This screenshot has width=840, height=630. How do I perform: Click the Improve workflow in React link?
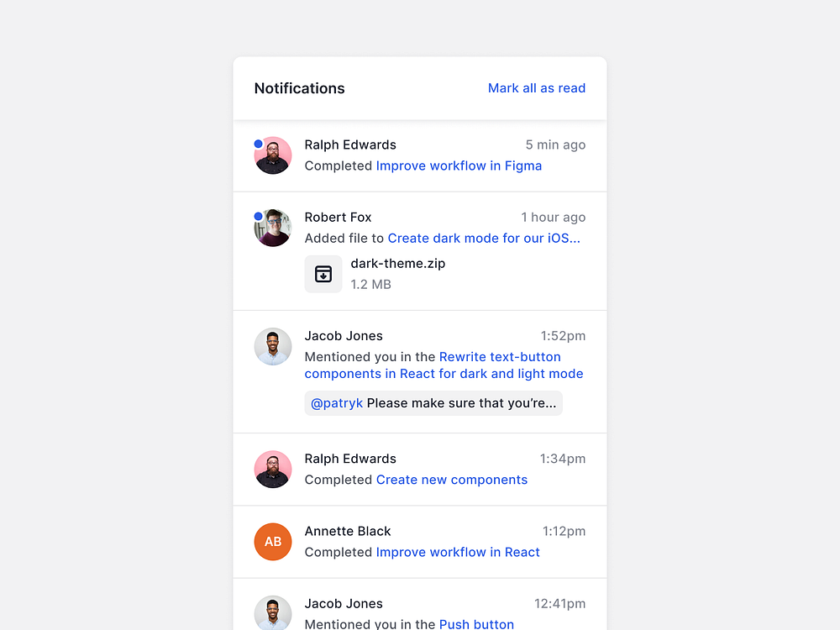[x=457, y=552]
